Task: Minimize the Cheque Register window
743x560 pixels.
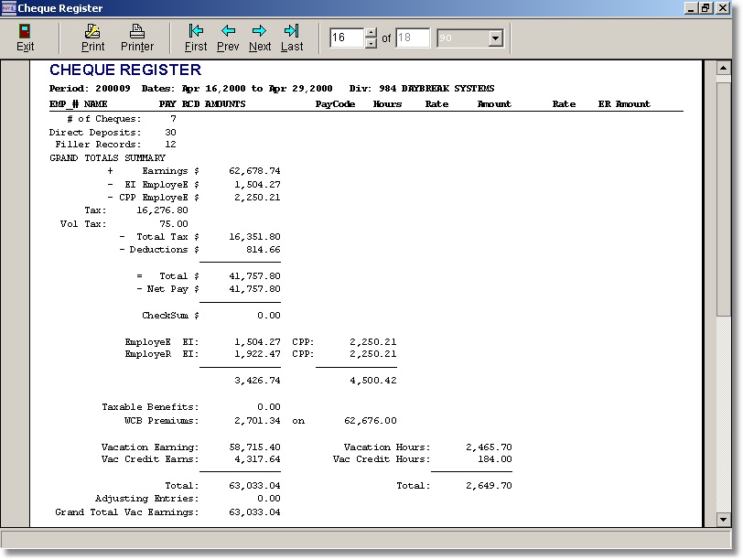Action: tap(690, 8)
